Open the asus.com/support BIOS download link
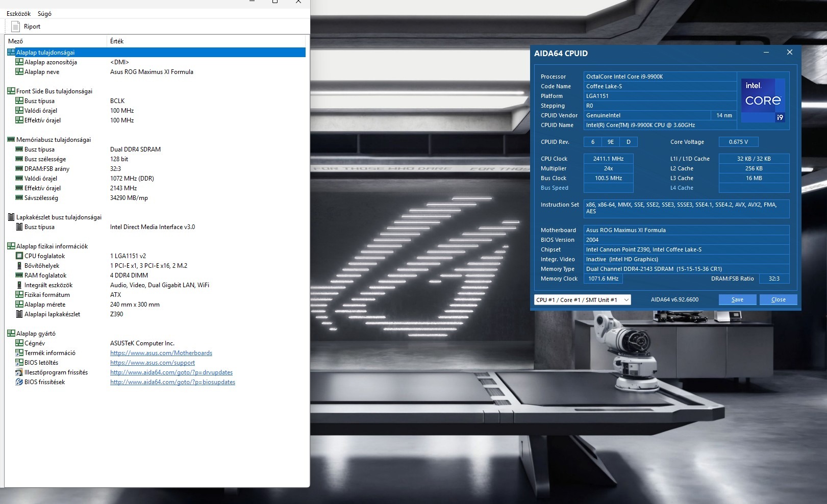This screenshot has height=504, width=827. [153, 363]
